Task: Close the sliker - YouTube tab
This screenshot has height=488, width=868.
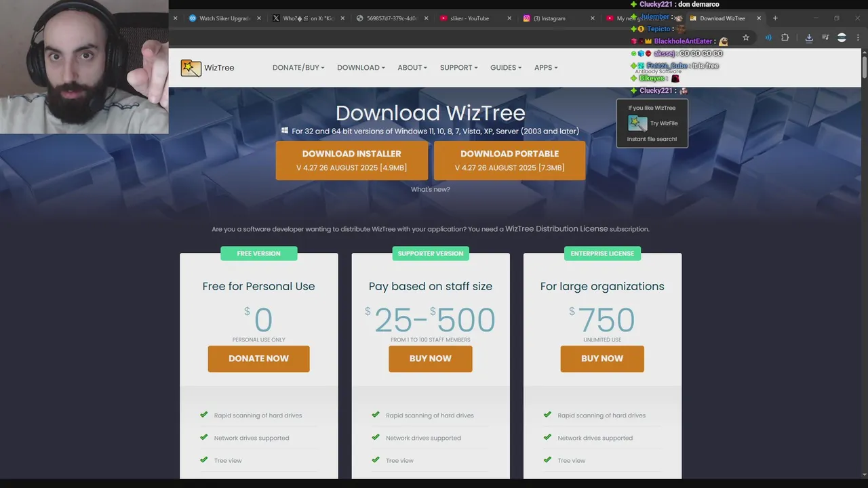Action: [509, 18]
